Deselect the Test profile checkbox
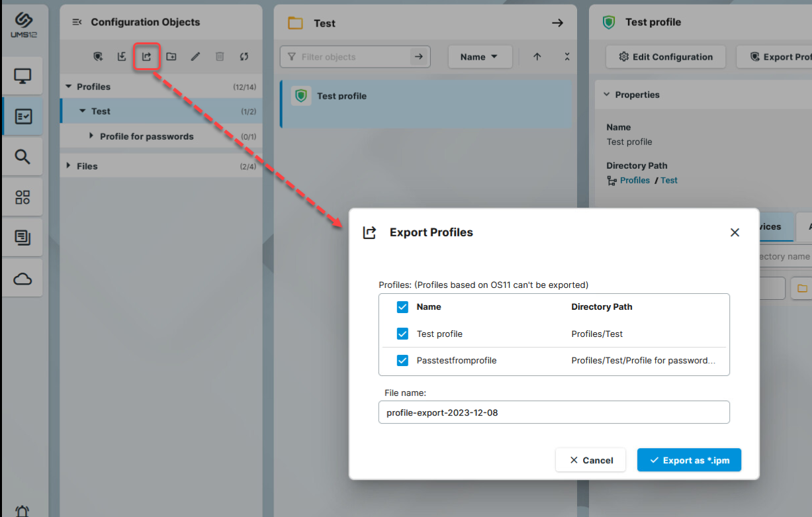Screen dimensions: 812x517 [x=402, y=334]
